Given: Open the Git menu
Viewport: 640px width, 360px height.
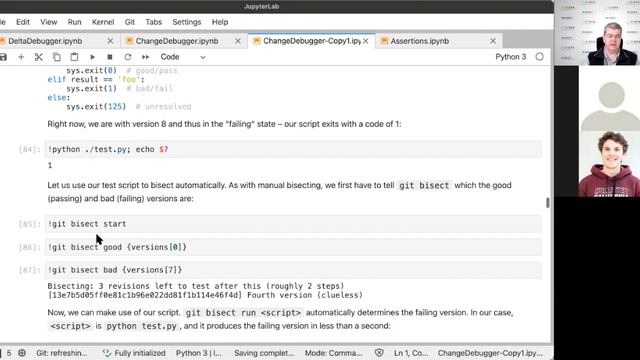Looking at the screenshot, I should 130,22.
